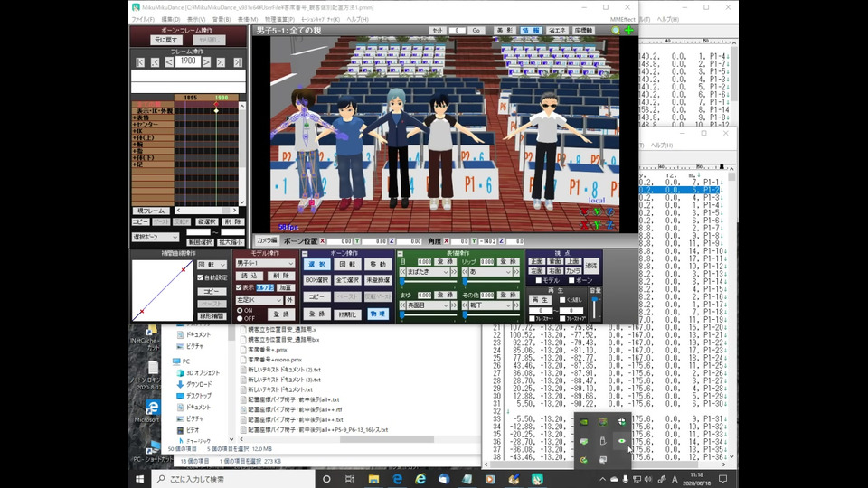This screenshot has width=868, height=488.
Task: Toggle the フレーズスタート playback checkbox
Action: pos(532,319)
